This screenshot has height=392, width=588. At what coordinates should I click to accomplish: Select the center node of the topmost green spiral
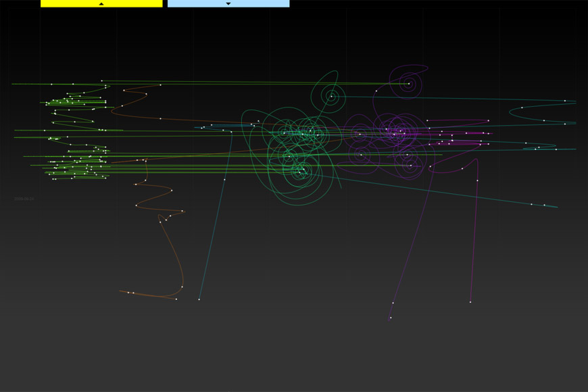(331, 97)
